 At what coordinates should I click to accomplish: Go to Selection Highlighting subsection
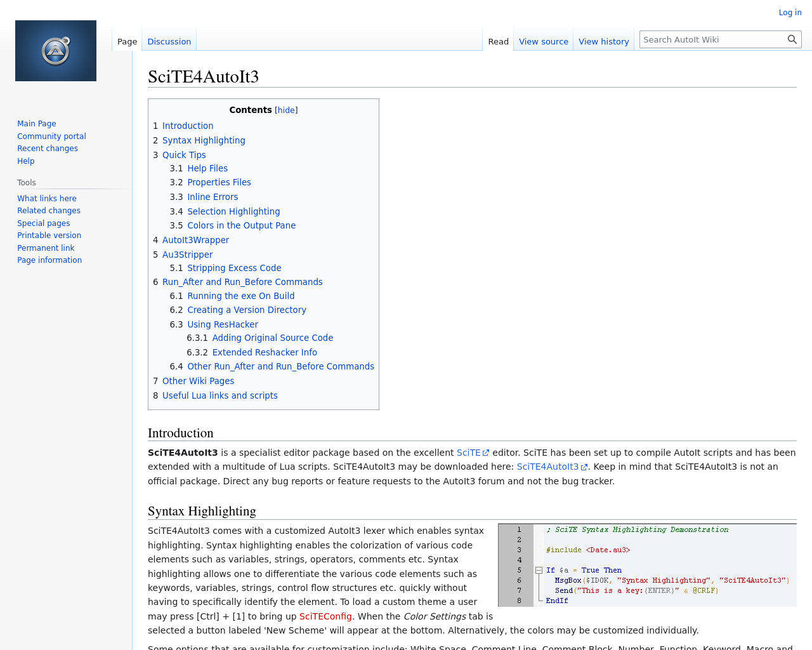[233, 211]
